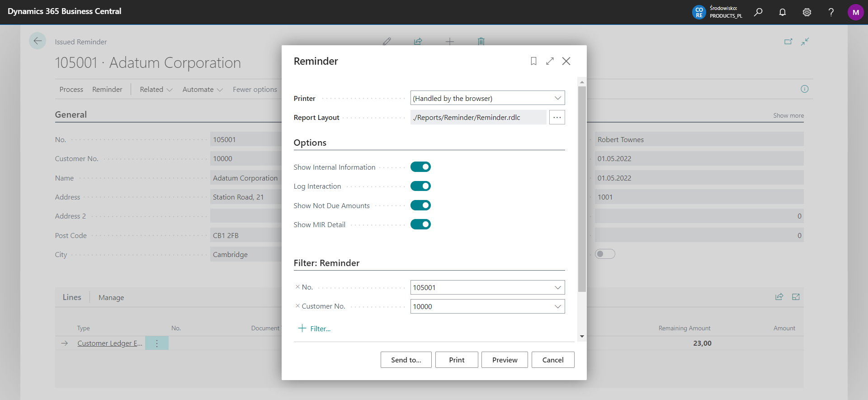Toggle the off switch on the background page
868x400 pixels.
coord(605,254)
